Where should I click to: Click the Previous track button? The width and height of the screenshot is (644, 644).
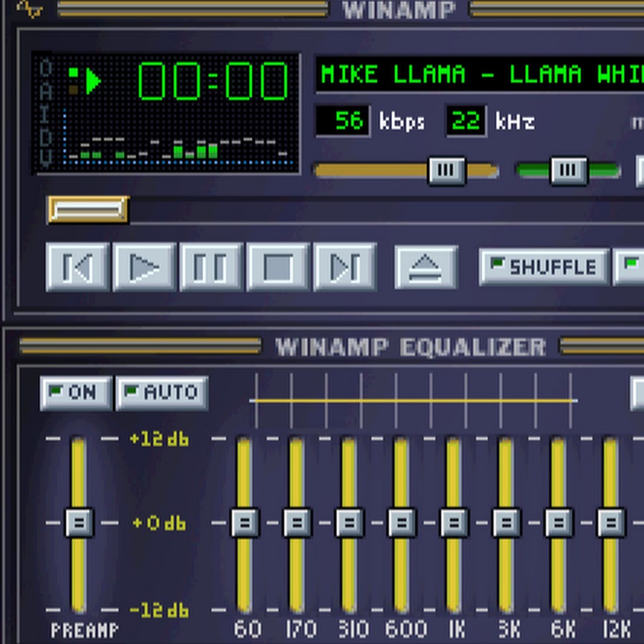coord(77,268)
